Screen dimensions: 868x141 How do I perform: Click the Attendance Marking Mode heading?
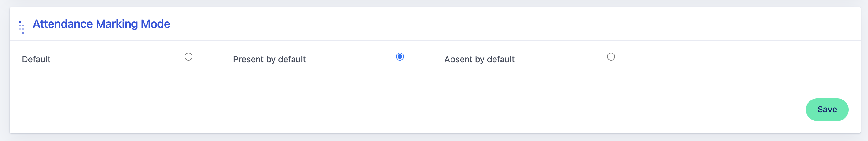pos(101,24)
